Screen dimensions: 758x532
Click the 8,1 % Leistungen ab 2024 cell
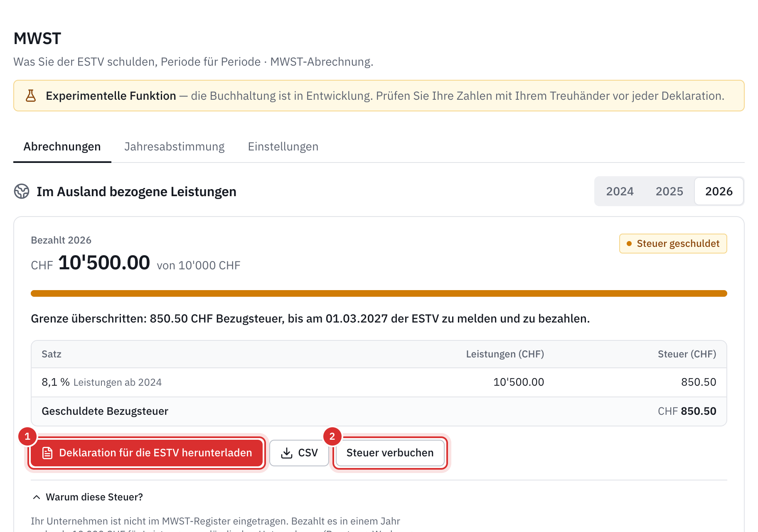coord(102,382)
